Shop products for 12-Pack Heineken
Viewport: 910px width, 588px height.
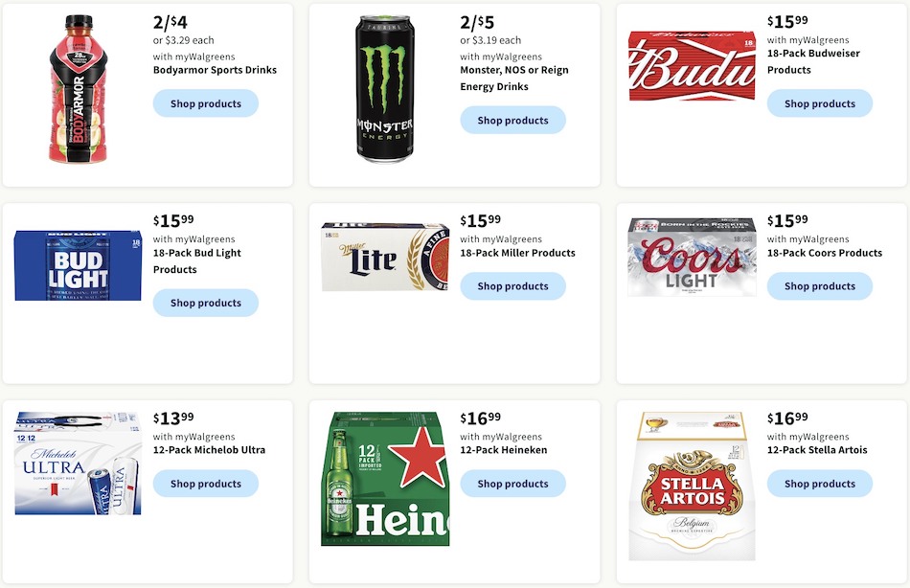[512, 484]
